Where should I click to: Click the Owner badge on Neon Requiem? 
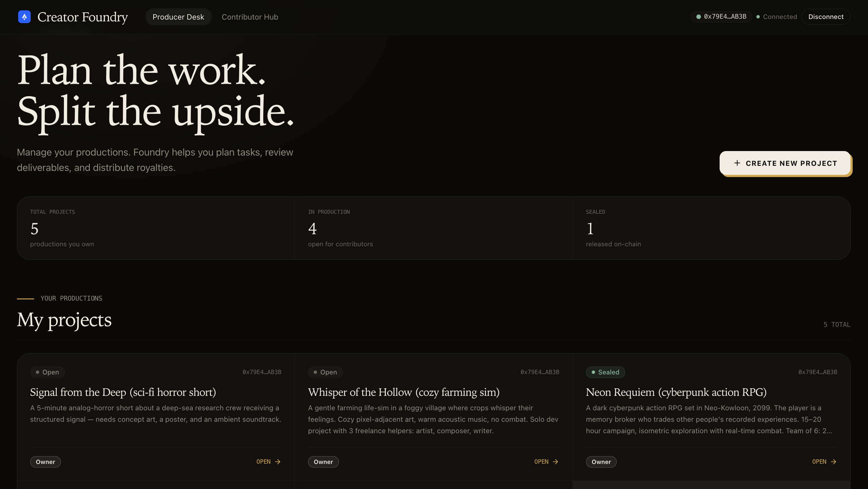601,462
